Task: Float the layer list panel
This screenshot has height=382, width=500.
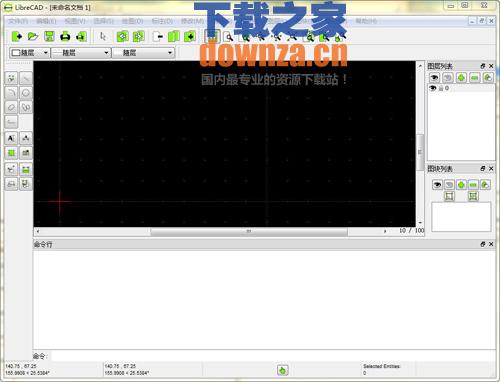Action: tap(483, 66)
